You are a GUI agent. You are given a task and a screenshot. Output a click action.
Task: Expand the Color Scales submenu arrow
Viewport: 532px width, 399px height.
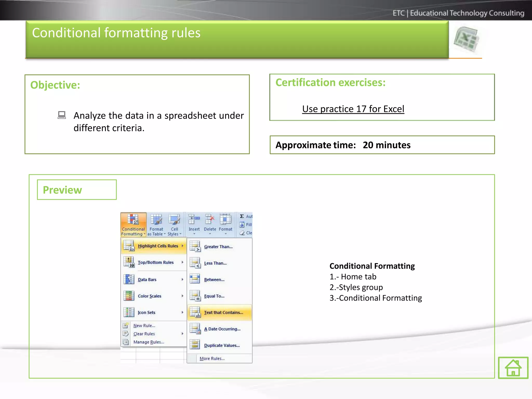tap(182, 296)
